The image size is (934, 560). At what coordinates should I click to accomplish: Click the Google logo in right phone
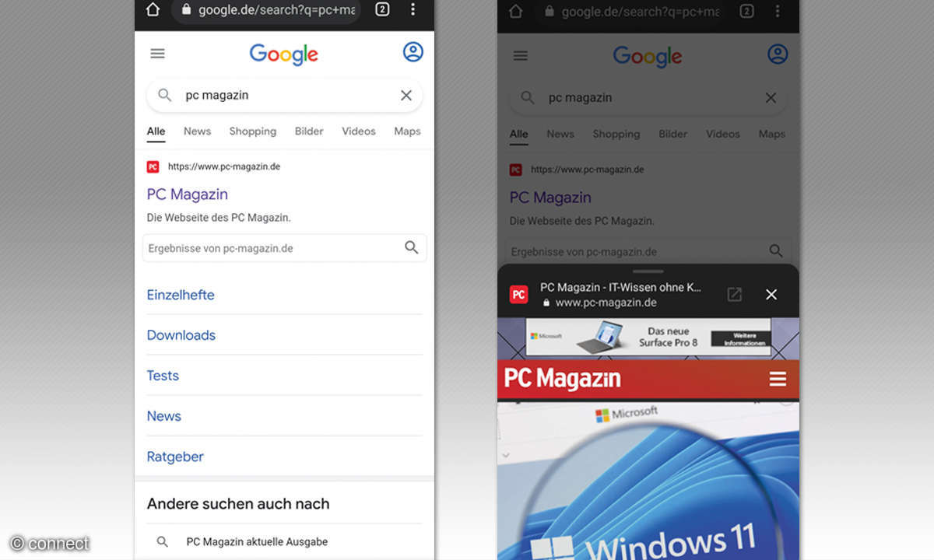(x=648, y=57)
